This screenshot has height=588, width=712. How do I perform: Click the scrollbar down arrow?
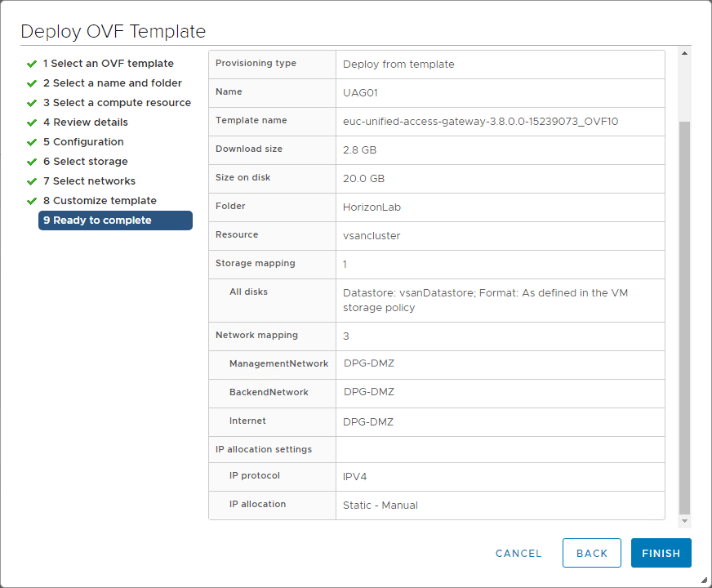[683, 519]
